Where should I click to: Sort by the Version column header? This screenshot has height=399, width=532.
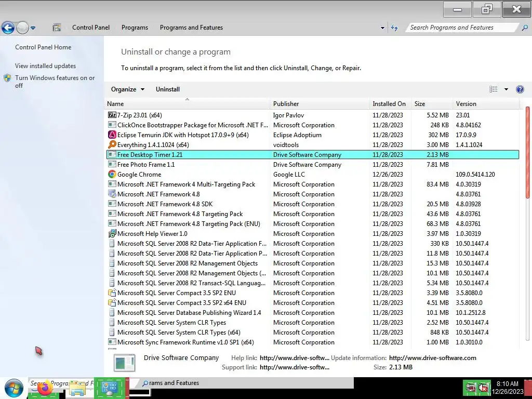[486, 104]
